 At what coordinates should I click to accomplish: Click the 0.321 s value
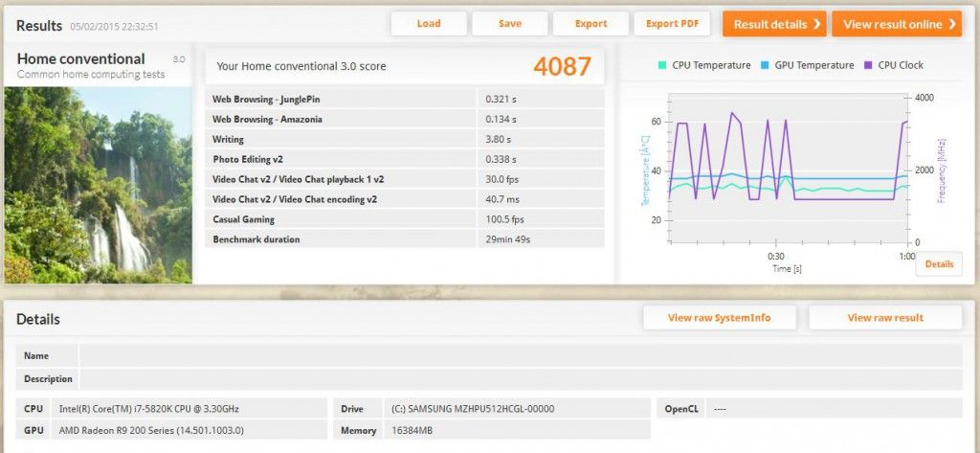pyautogui.click(x=501, y=99)
